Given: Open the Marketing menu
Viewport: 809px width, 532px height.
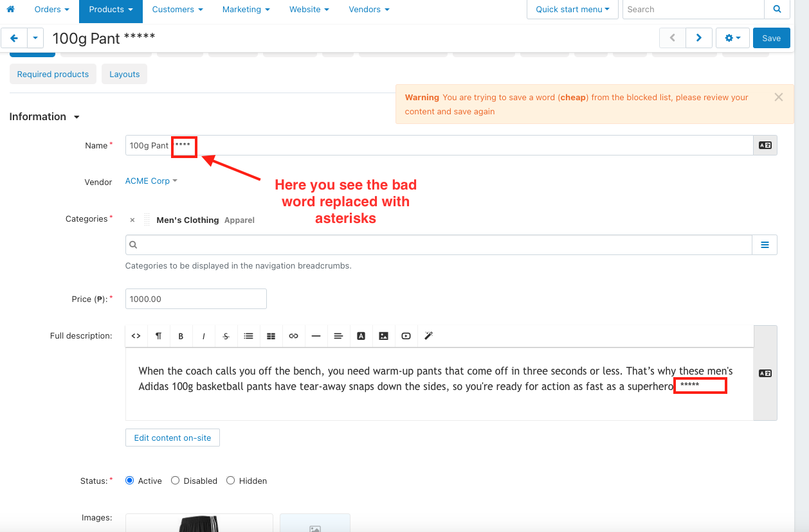Looking at the screenshot, I should coord(246,10).
